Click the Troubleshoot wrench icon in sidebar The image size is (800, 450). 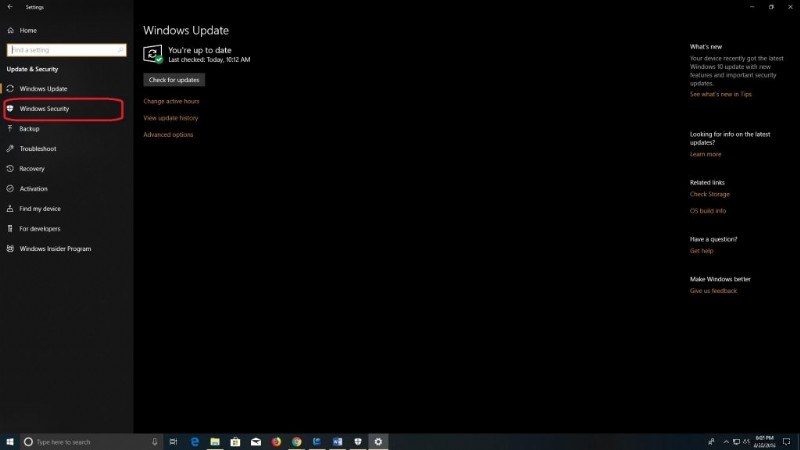tap(10, 148)
